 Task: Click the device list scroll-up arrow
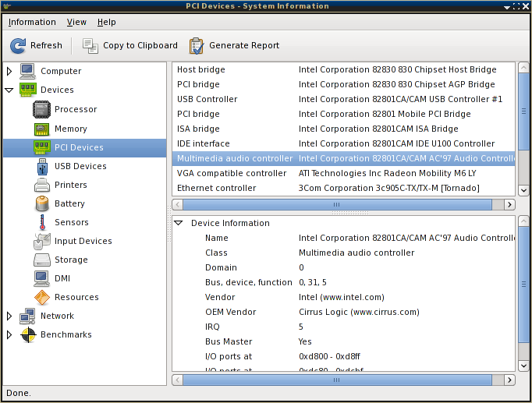tap(523, 68)
